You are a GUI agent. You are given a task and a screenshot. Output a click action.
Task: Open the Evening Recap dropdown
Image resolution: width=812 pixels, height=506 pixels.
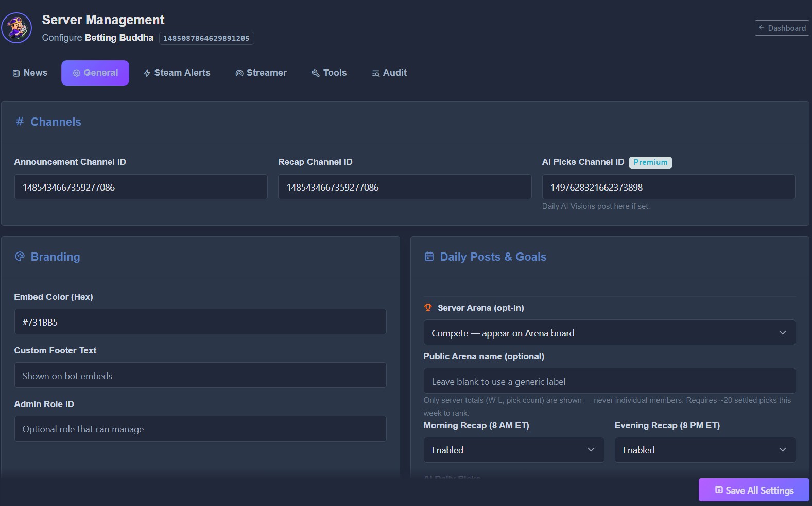point(705,450)
